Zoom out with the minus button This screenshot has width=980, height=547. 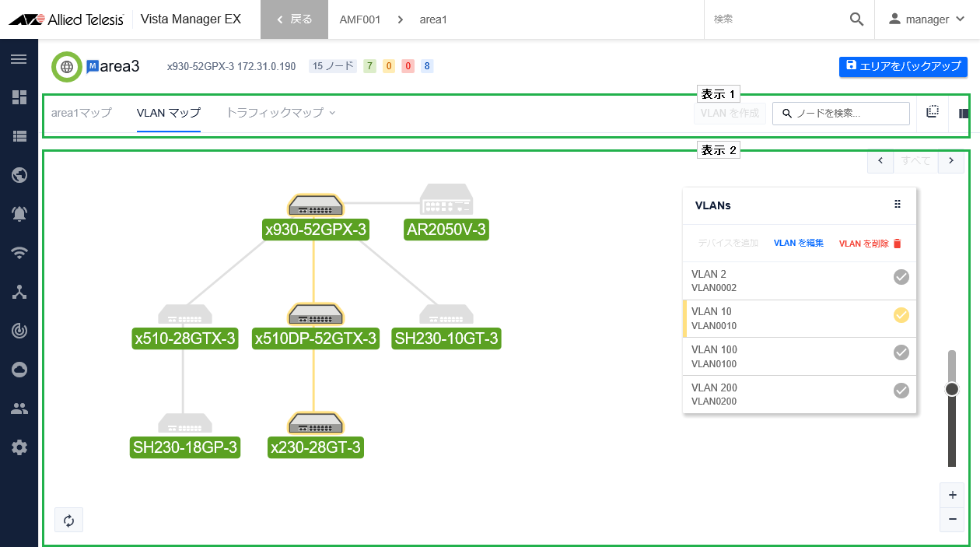click(952, 519)
